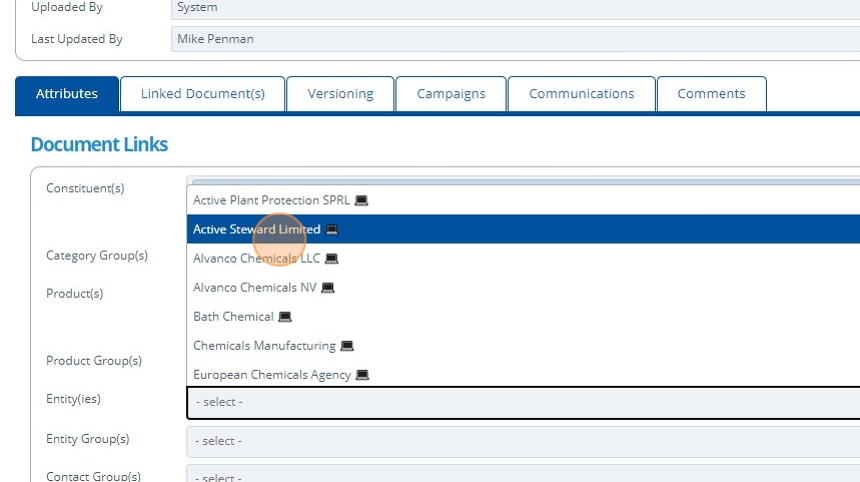Click the Constituent(s) search field

523,180
